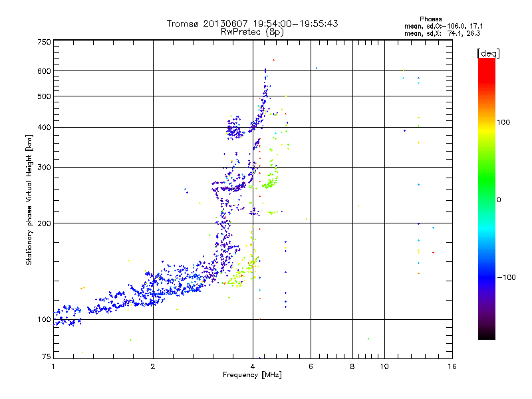Click the x-axis tick label '2'

pyautogui.click(x=153, y=366)
